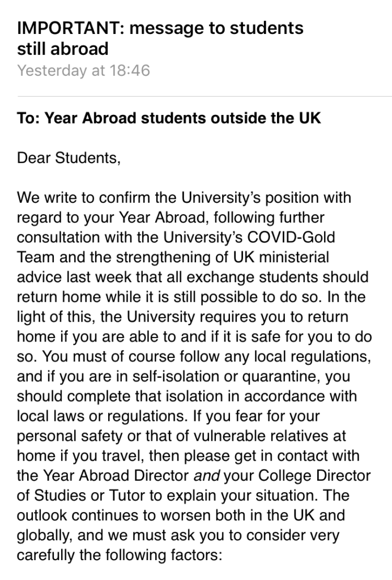Click the 'Yesterday at 18:46' timestamp
392x580 pixels.
(84, 70)
